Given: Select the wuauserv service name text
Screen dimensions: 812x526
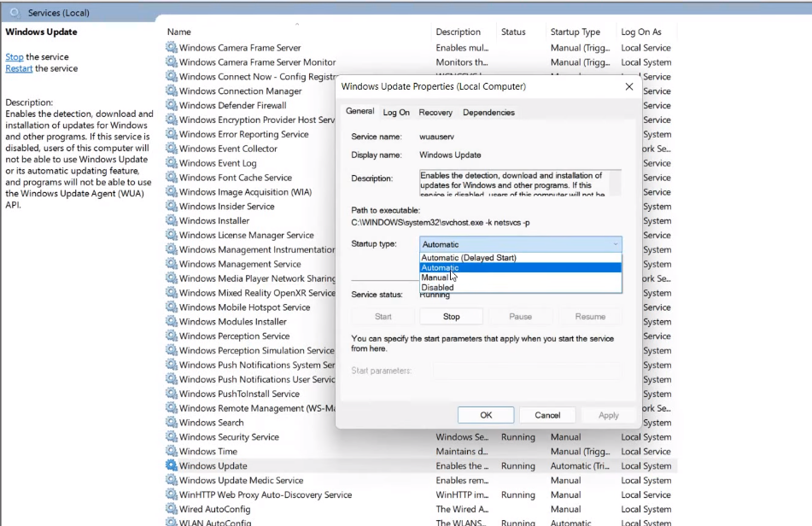Looking at the screenshot, I should pos(436,137).
